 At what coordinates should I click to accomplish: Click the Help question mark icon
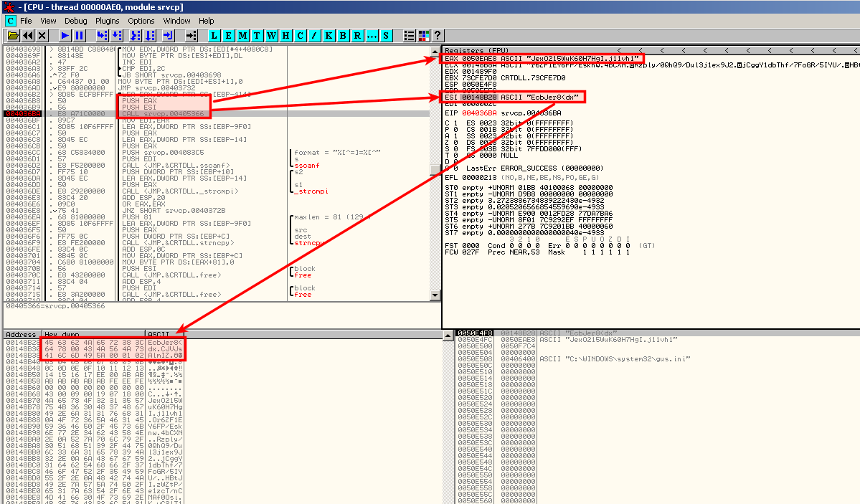[437, 35]
